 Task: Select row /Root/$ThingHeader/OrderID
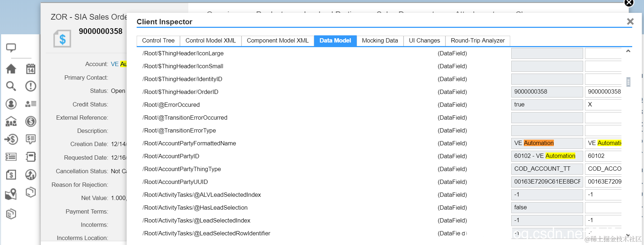point(180,92)
